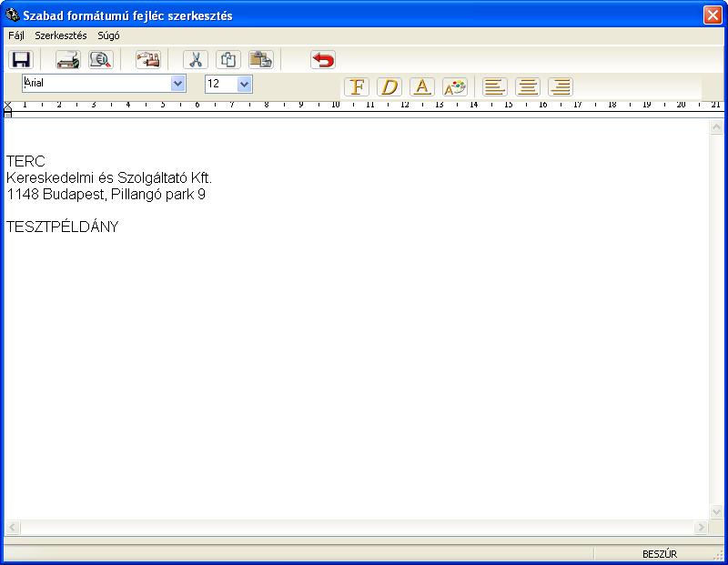The image size is (728, 565).
Task: Click inside the Arial font name field
Action: tap(96, 84)
